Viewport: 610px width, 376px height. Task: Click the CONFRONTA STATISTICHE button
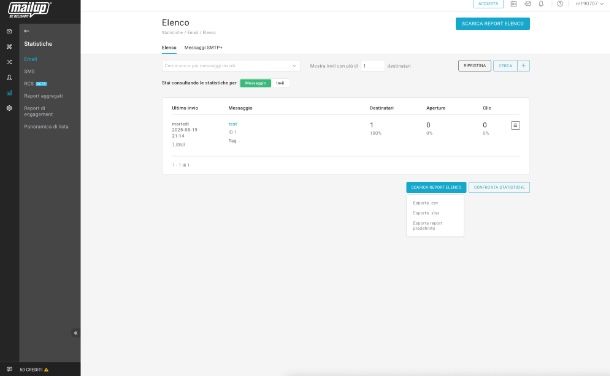click(499, 187)
